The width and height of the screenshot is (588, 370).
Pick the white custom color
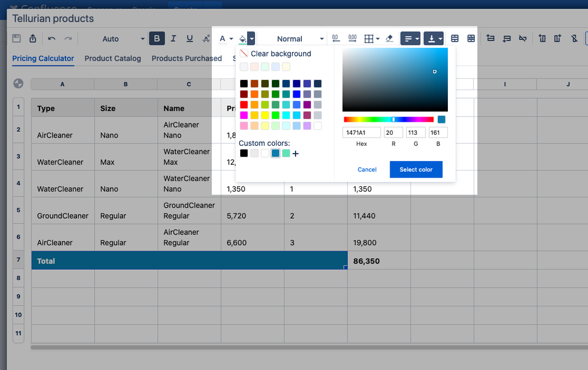tap(265, 154)
